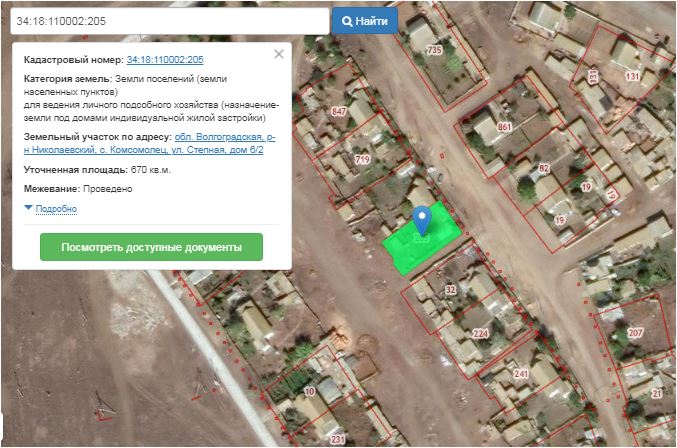Select parcel labeled 847 on the map
This screenshot has height=448, width=677.
339,111
